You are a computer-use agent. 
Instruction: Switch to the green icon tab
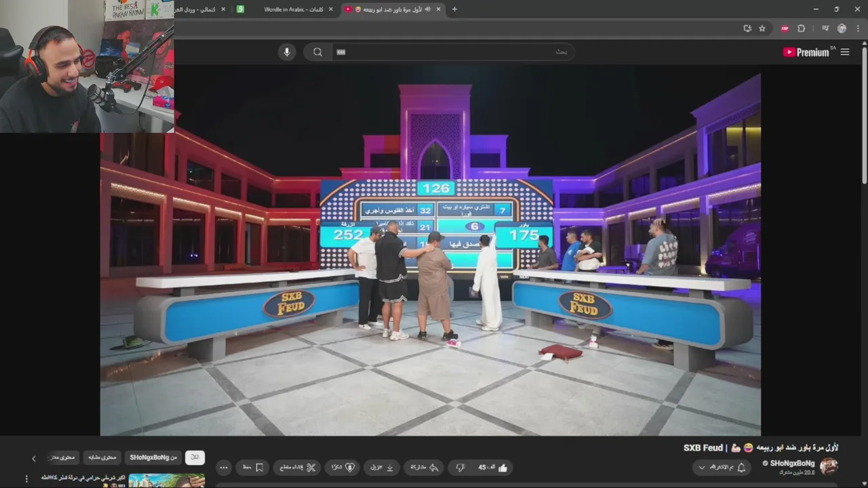pos(240,9)
